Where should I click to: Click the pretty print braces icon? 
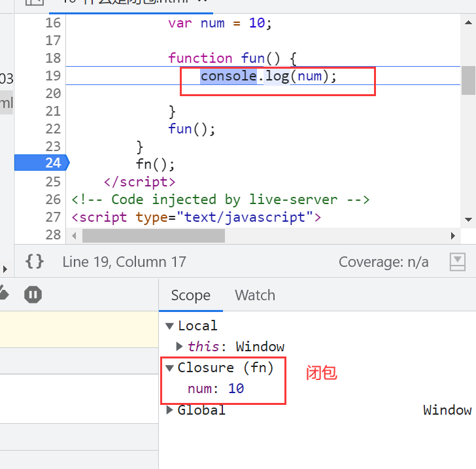click(35, 262)
